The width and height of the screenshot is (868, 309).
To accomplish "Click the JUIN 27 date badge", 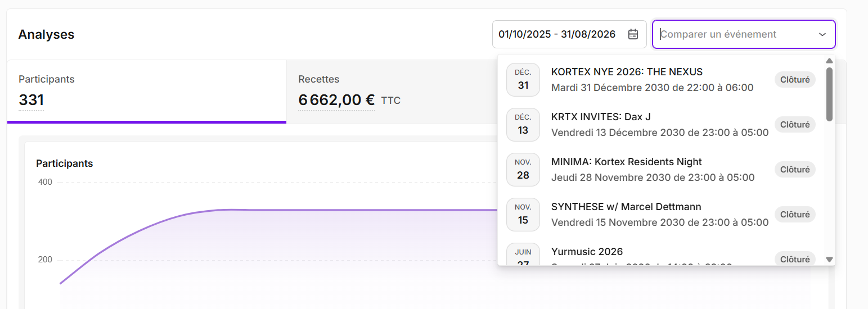I will point(523,255).
